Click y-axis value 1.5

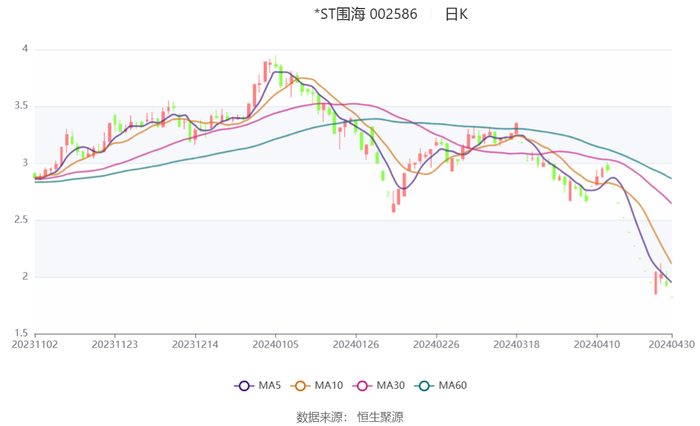[x=21, y=333]
